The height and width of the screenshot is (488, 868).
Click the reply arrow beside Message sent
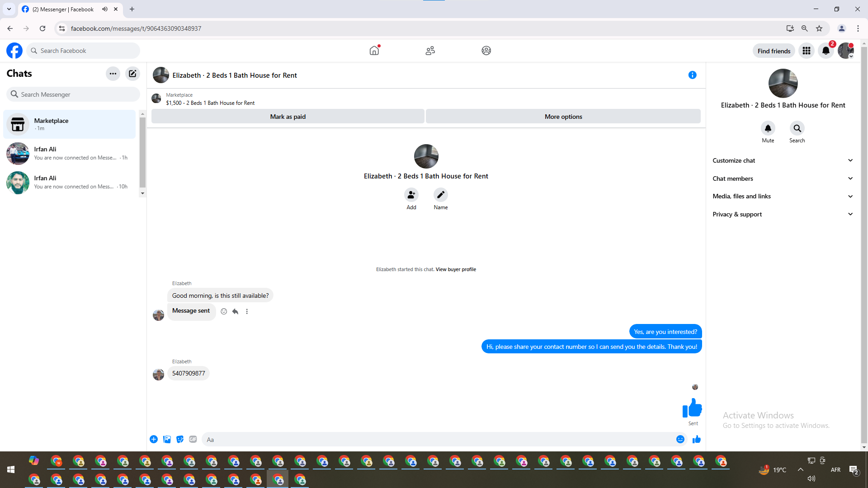(235, 311)
